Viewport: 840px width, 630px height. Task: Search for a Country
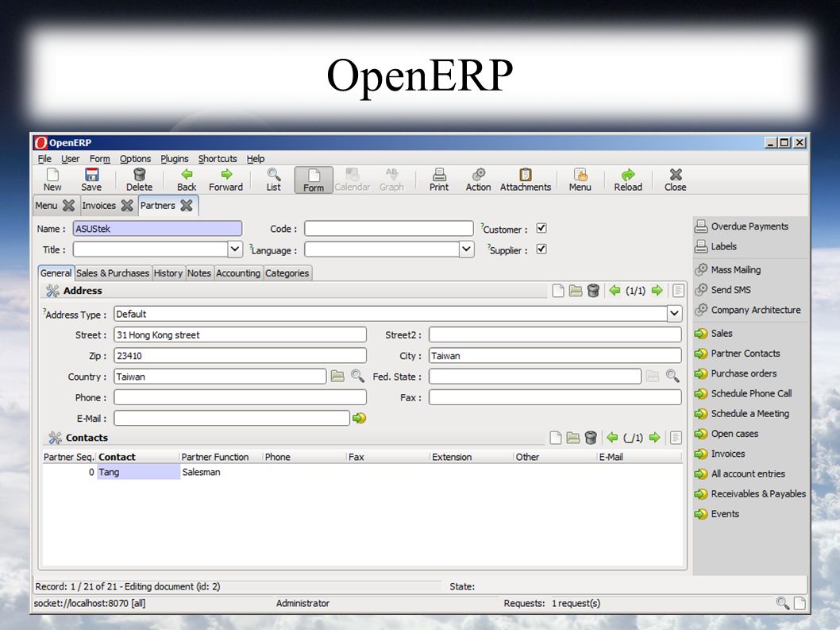tap(357, 377)
